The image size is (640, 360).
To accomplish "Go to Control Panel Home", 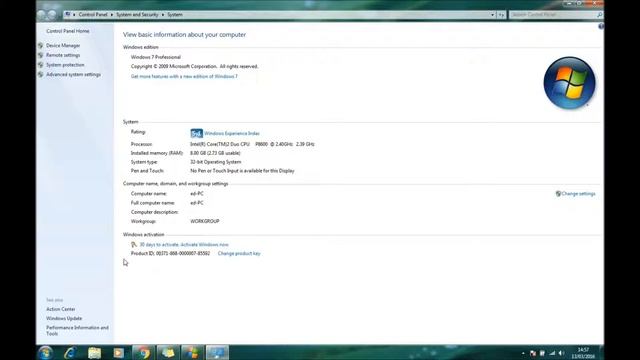I will [68, 31].
